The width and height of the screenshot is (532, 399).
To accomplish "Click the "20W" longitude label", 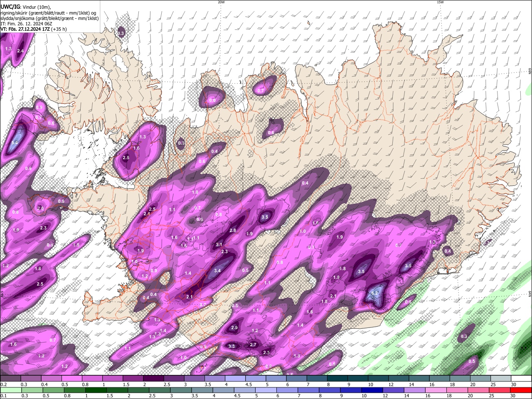I will (x=221, y=2).
